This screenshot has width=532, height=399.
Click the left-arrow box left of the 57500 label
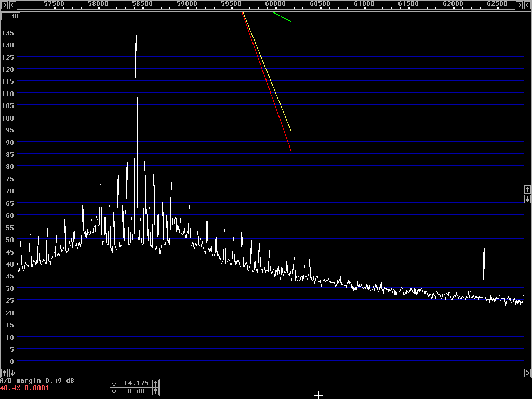coord(12,5)
